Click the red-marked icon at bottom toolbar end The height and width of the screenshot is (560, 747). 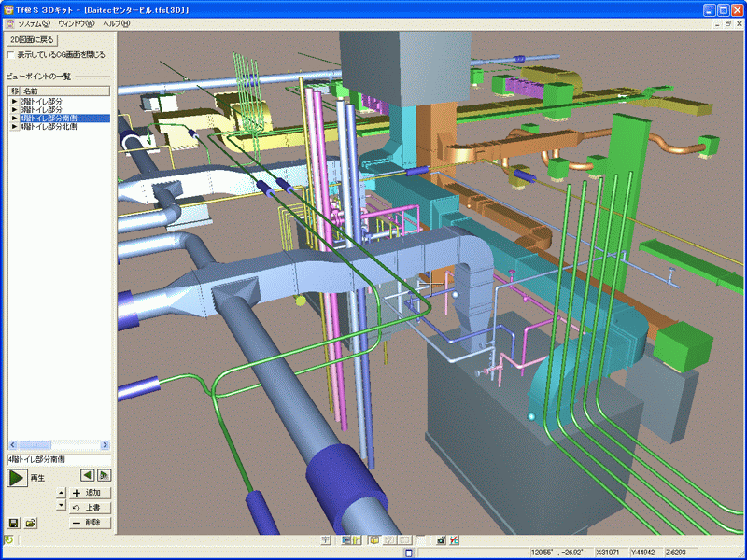(x=454, y=540)
